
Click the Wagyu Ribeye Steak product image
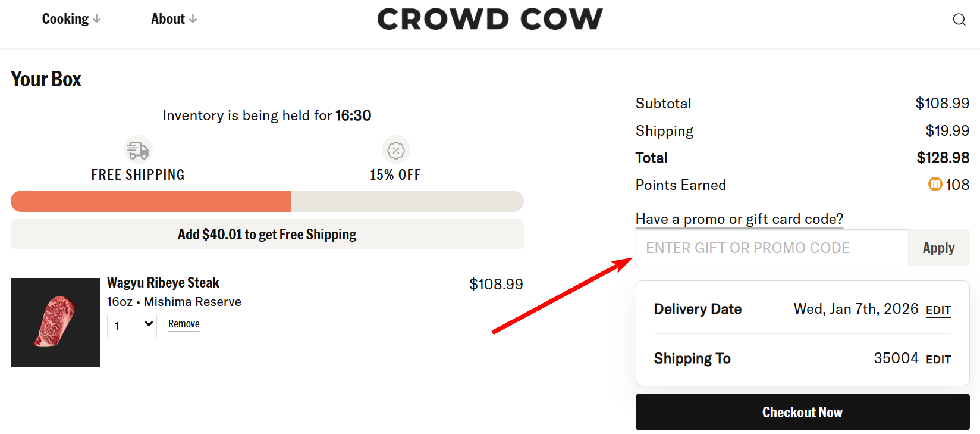click(55, 322)
